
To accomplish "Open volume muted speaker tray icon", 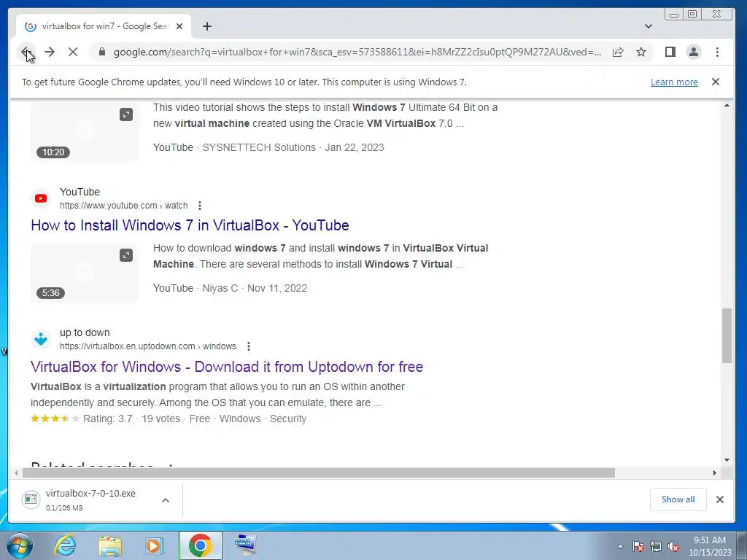I will pyautogui.click(x=673, y=546).
